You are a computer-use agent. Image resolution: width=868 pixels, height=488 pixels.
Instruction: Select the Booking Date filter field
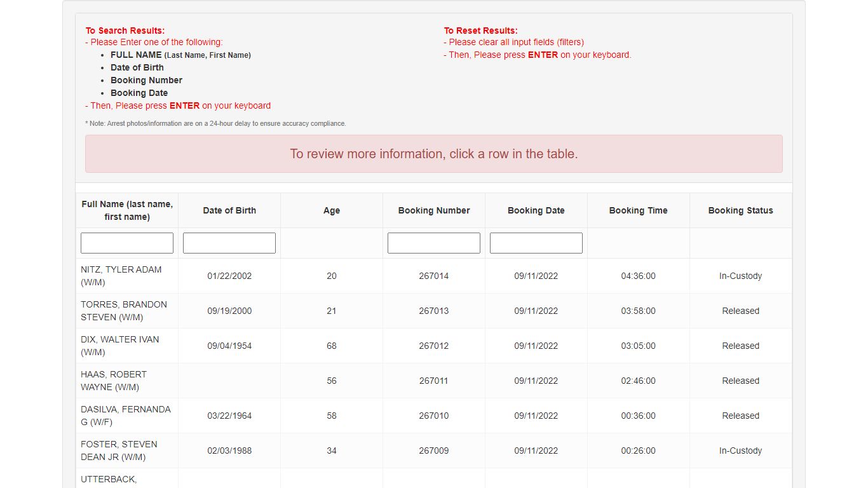point(536,243)
